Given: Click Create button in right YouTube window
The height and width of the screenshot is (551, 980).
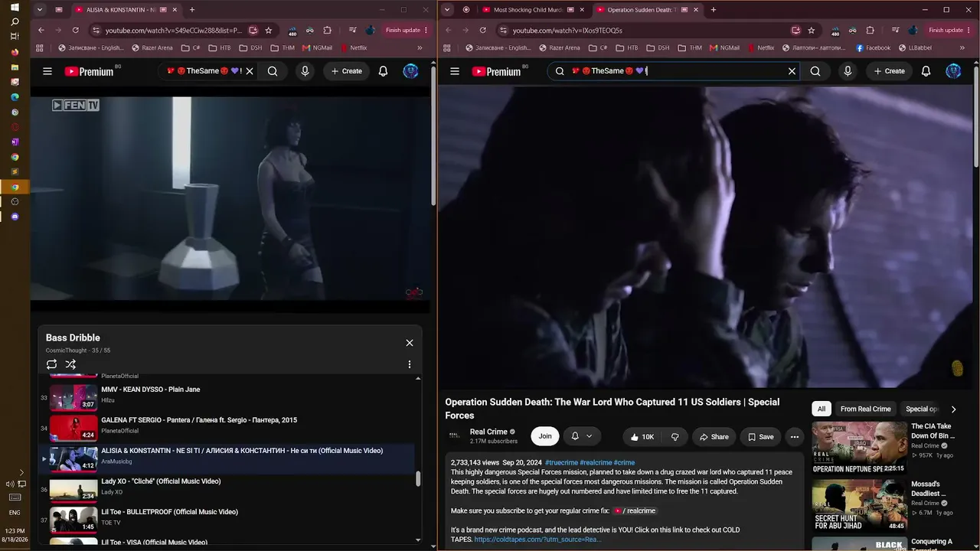Looking at the screenshot, I should point(888,71).
